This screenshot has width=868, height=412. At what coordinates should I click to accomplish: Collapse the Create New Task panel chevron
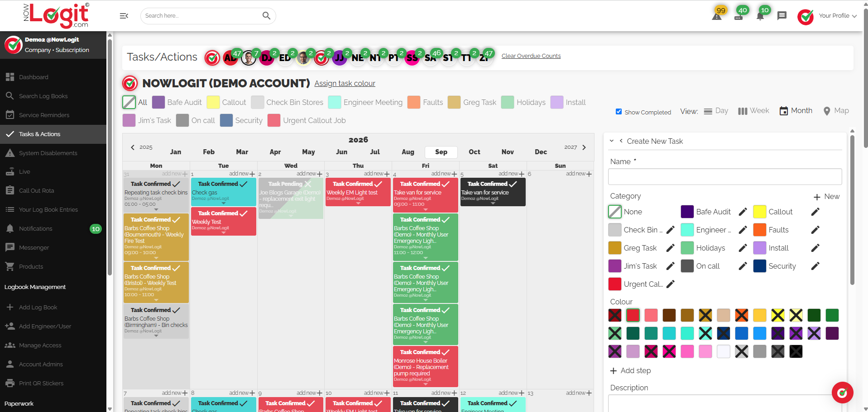(x=612, y=141)
